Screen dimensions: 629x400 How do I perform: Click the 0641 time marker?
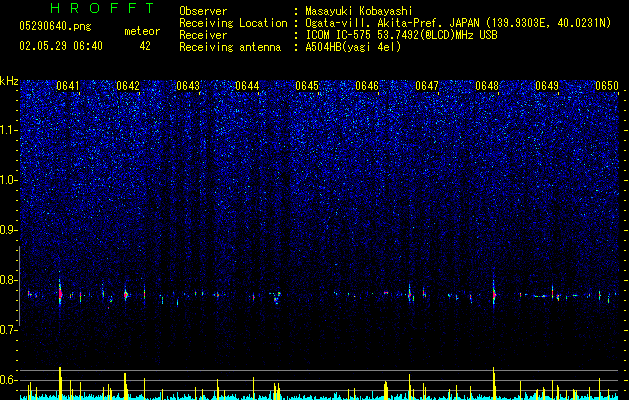[x=68, y=86]
